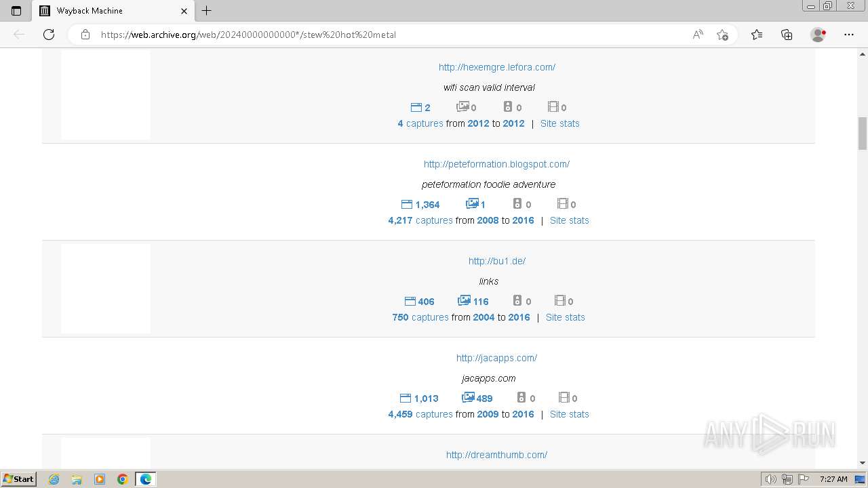This screenshot has width=868, height=488.
Task: Click audio count icon in jacapps row
Action: point(521,397)
